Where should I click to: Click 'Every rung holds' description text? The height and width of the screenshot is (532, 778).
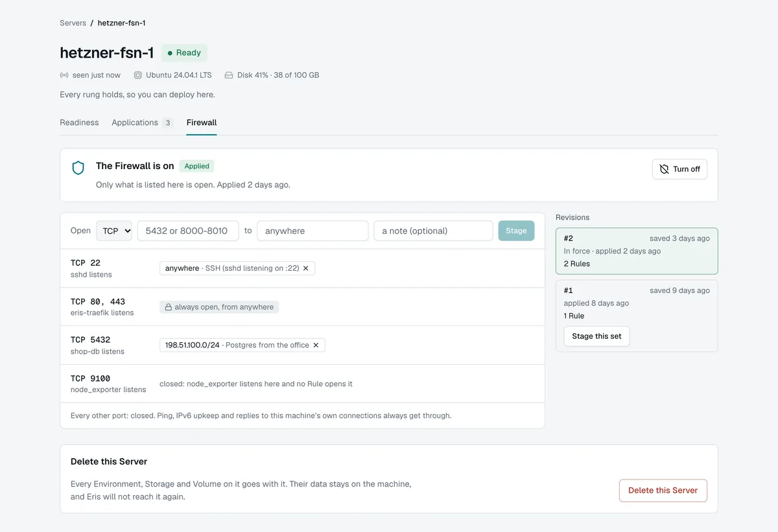137,95
